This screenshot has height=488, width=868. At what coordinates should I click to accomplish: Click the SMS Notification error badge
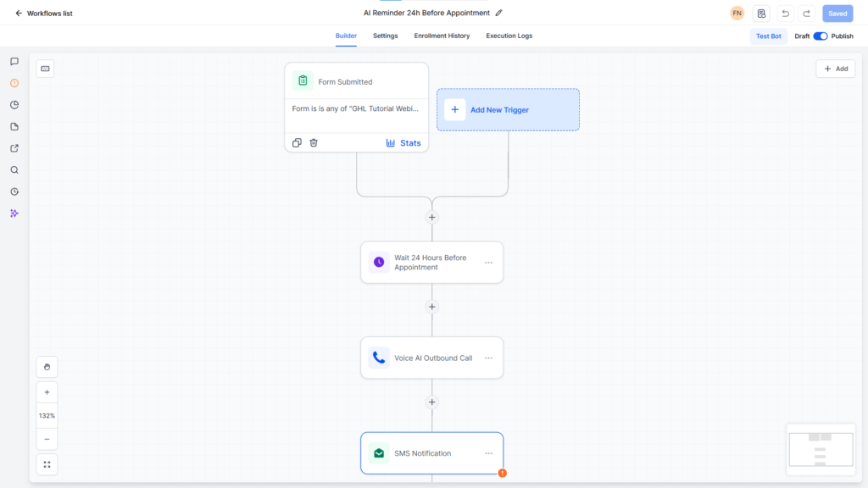502,473
